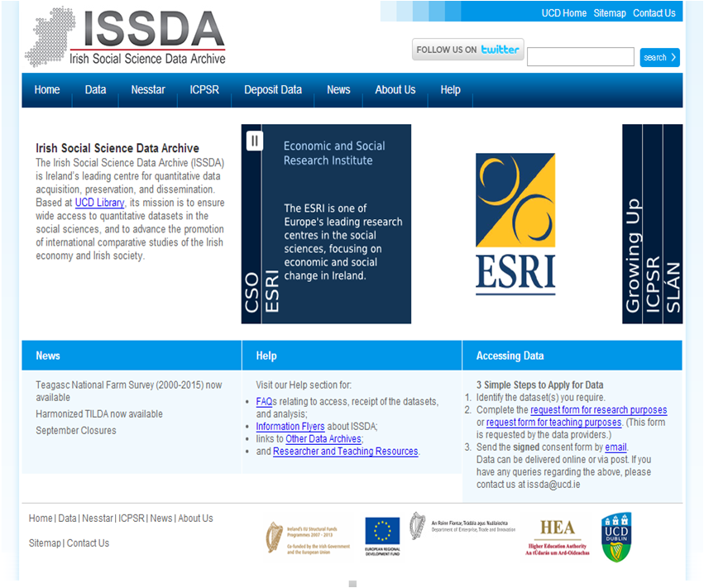
Task: Open Home in footer links
Action: coord(41,519)
